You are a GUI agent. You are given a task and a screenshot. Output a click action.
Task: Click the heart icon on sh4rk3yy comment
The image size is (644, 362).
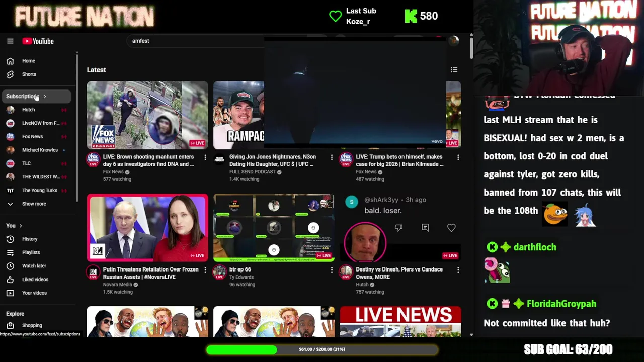click(x=451, y=228)
